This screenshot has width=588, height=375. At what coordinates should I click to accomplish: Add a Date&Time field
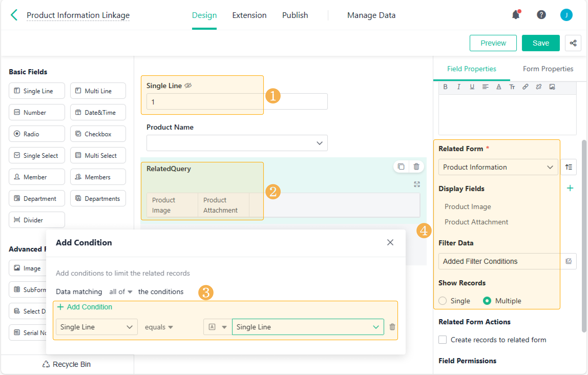pos(98,112)
